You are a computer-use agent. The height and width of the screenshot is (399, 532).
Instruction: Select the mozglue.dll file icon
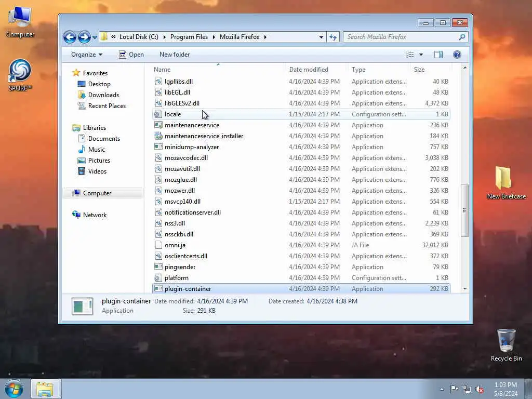point(158,180)
